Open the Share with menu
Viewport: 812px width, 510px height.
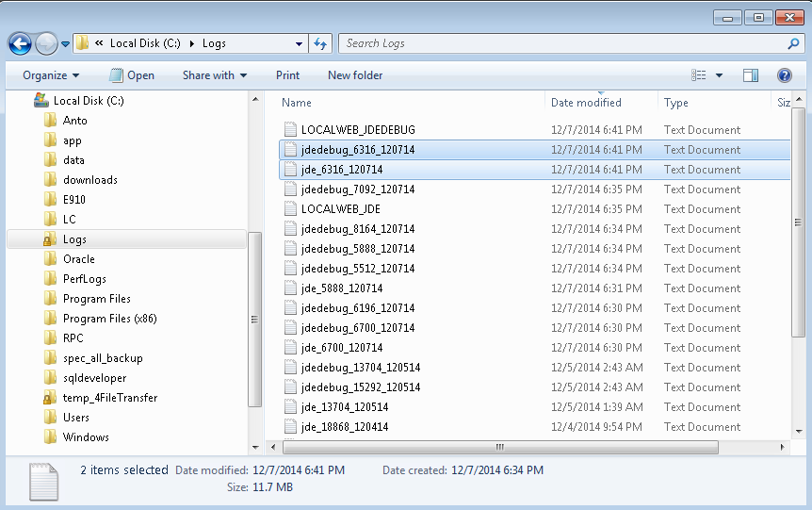click(x=215, y=75)
